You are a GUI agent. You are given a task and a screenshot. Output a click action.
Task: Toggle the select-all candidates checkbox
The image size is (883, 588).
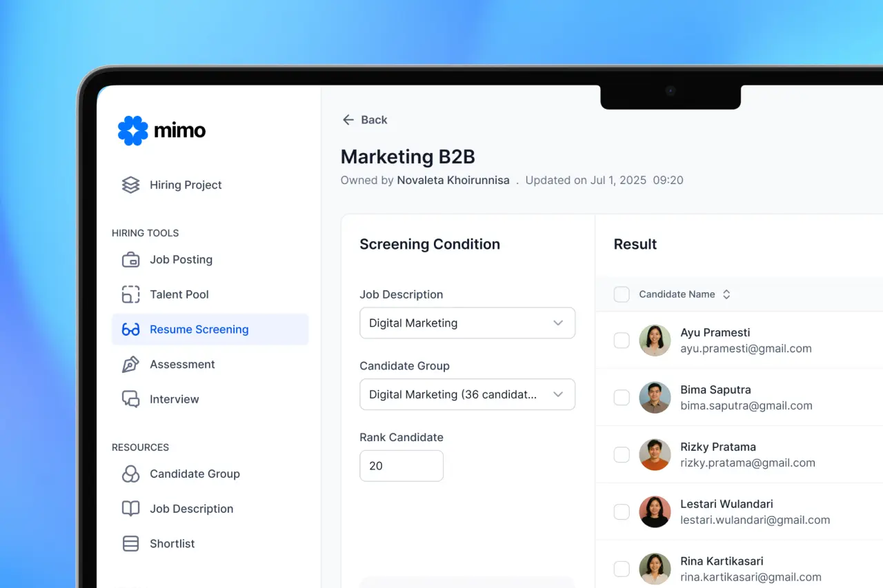click(x=622, y=294)
